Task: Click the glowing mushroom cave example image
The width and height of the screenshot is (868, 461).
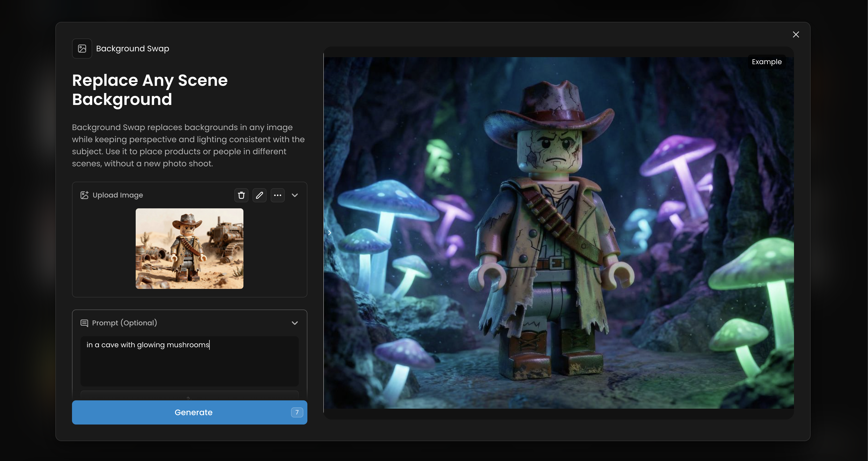Action: (558, 233)
